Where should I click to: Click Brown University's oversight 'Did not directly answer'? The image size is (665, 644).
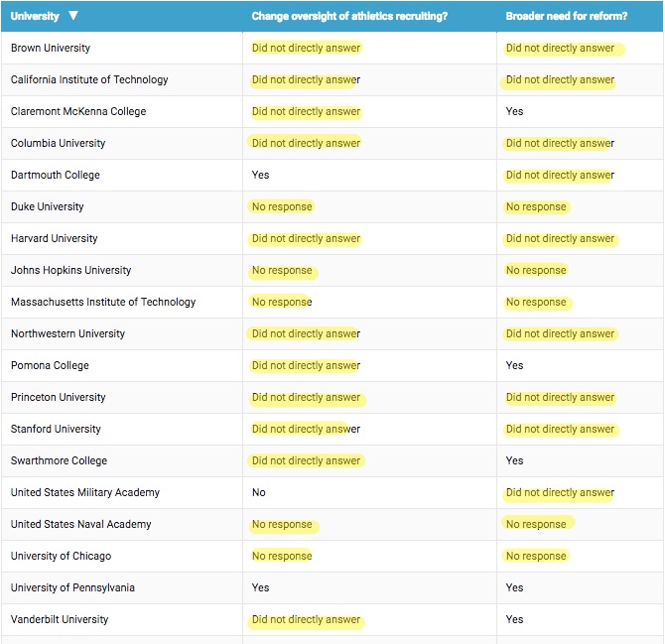[x=306, y=48]
